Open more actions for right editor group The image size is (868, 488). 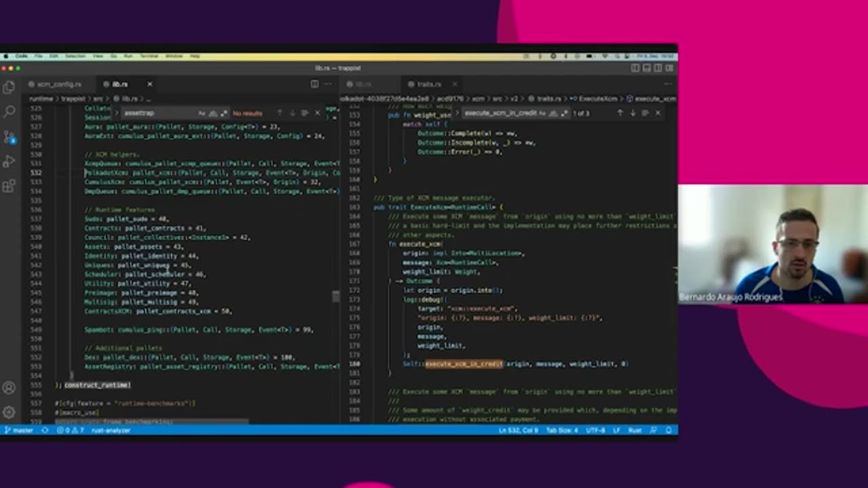click(x=668, y=84)
